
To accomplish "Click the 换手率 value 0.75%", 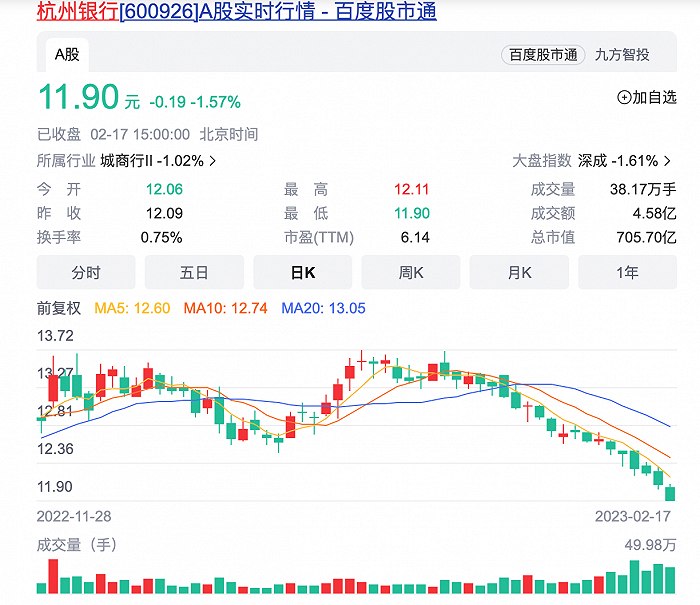I will point(161,238).
